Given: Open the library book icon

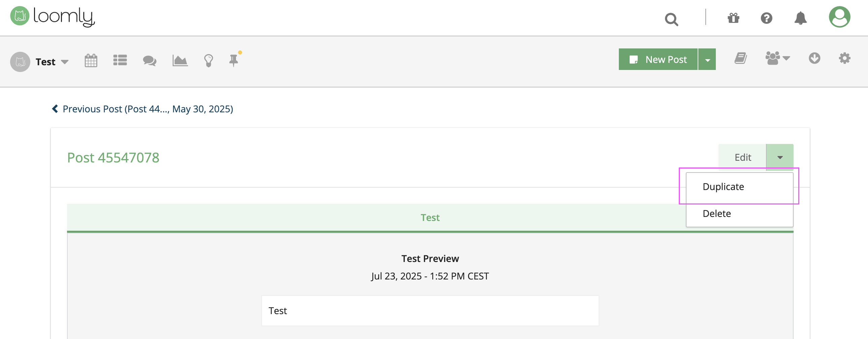Looking at the screenshot, I should [x=741, y=58].
